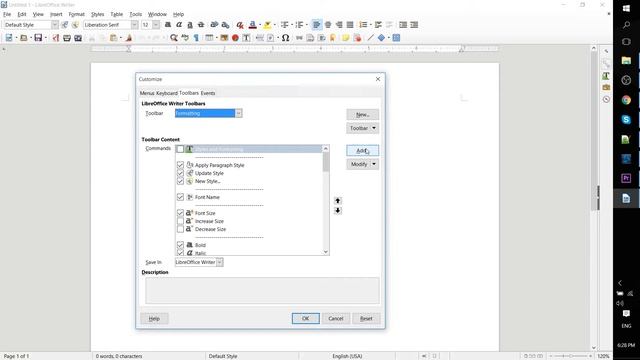Screen dimensions: 640x360
Task: Apply the yellow highlighting icon
Action: click(267, 25)
